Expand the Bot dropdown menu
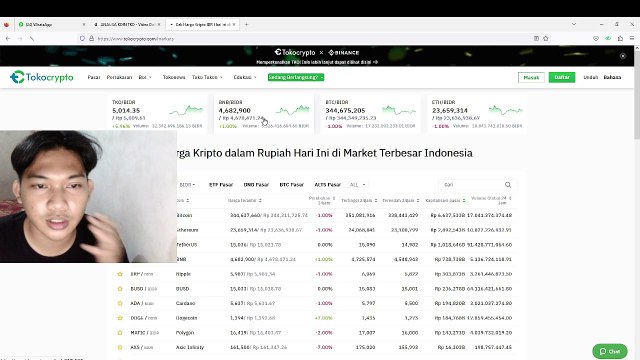The image size is (640, 360). (x=145, y=77)
